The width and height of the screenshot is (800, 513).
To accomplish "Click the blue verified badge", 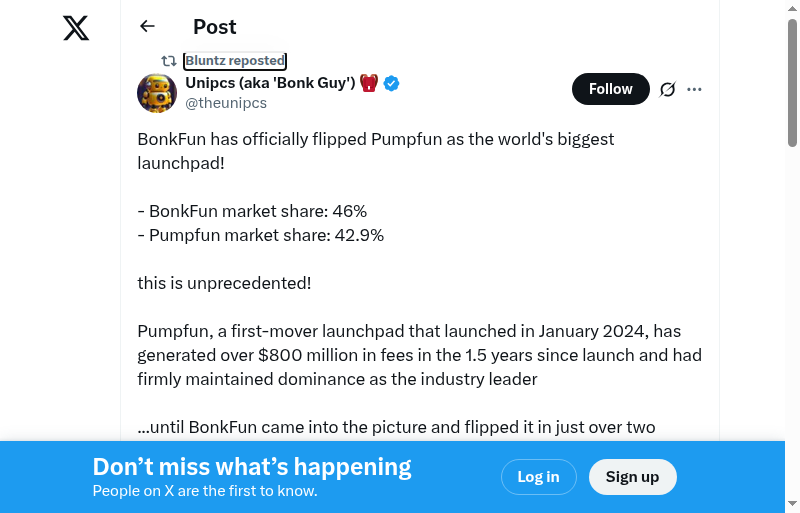I will pos(392,83).
